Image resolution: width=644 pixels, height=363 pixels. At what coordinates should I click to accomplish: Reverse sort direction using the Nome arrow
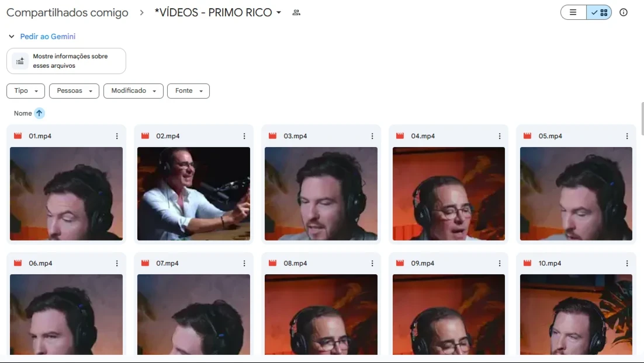tap(39, 113)
